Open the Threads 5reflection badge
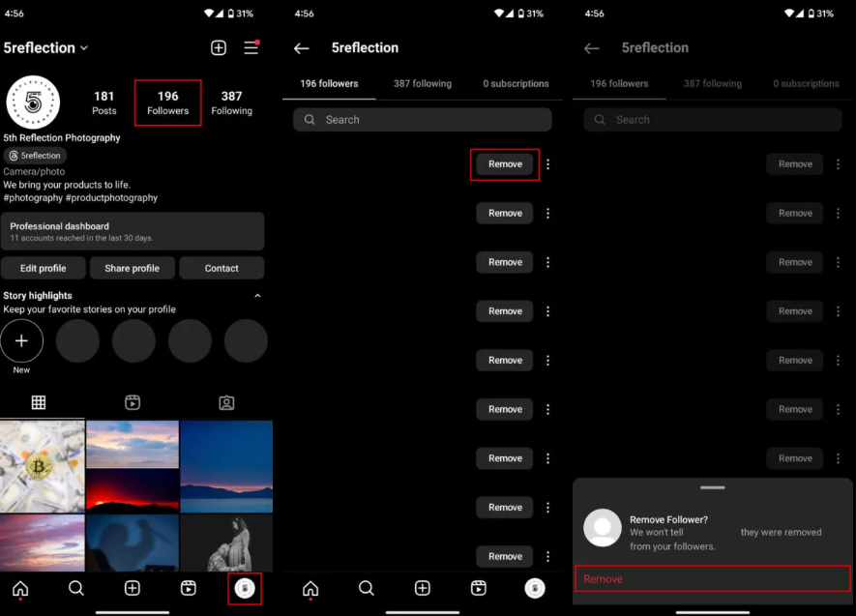The image size is (856, 616). click(x=35, y=156)
